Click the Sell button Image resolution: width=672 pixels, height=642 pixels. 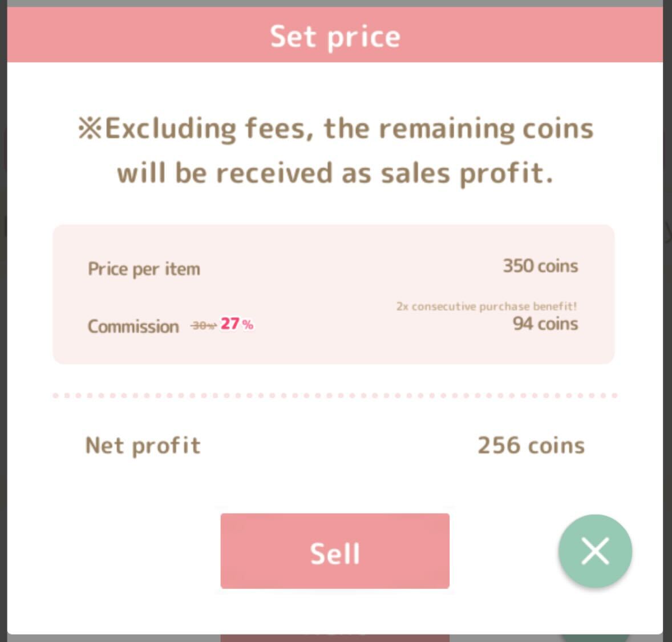[x=335, y=551]
